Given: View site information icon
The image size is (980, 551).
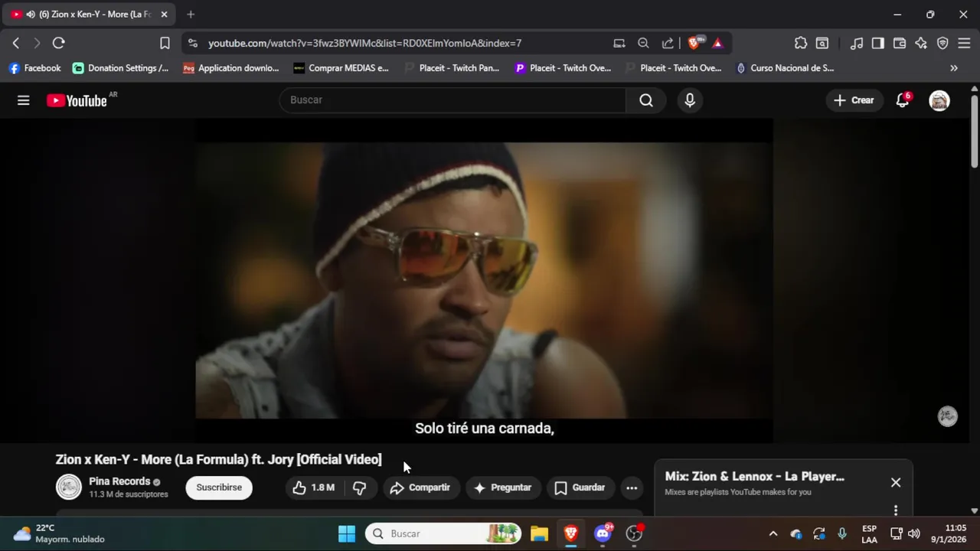Looking at the screenshot, I should (x=192, y=43).
